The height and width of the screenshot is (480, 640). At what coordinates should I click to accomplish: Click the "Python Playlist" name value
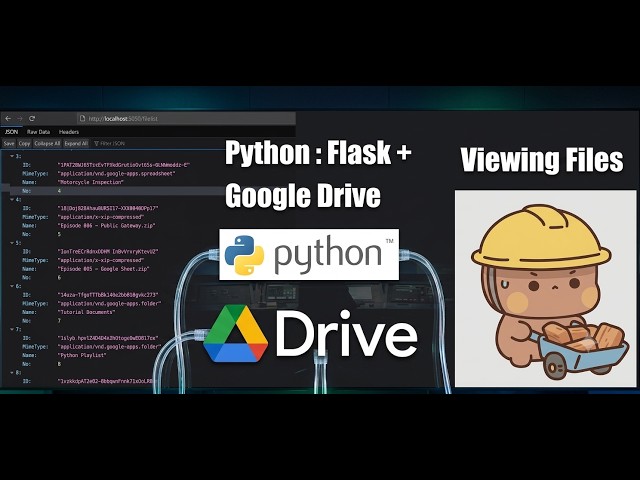click(x=82, y=355)
